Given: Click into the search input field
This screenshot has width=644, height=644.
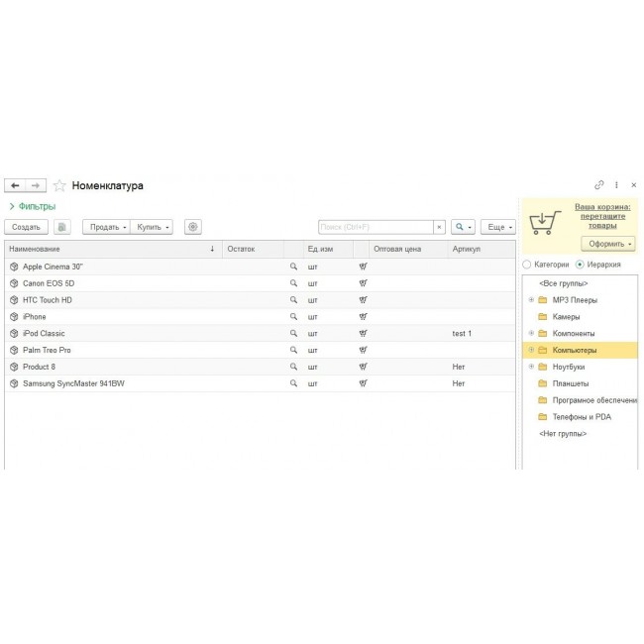Looking at the screenshot, I should [375, 227].
